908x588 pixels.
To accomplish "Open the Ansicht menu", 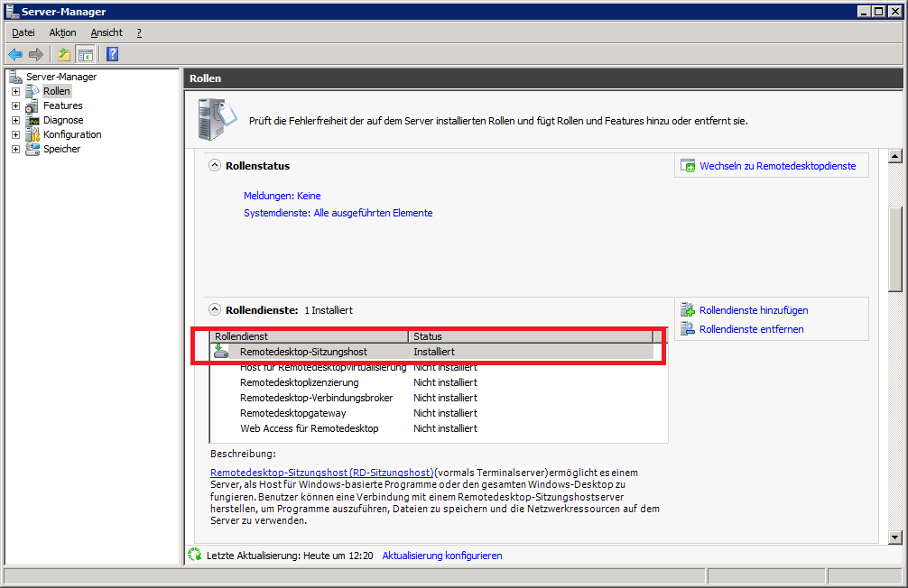I will coord(107,32).
